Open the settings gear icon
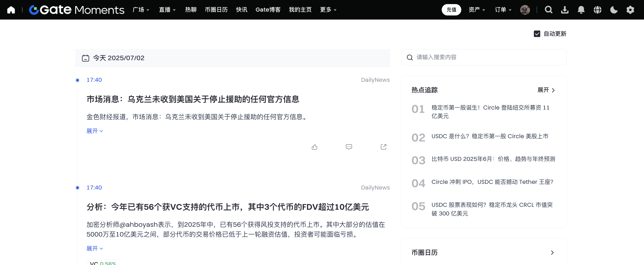This screenshot has height=265, width=644. pyautogui.click(x=630, y=10)
